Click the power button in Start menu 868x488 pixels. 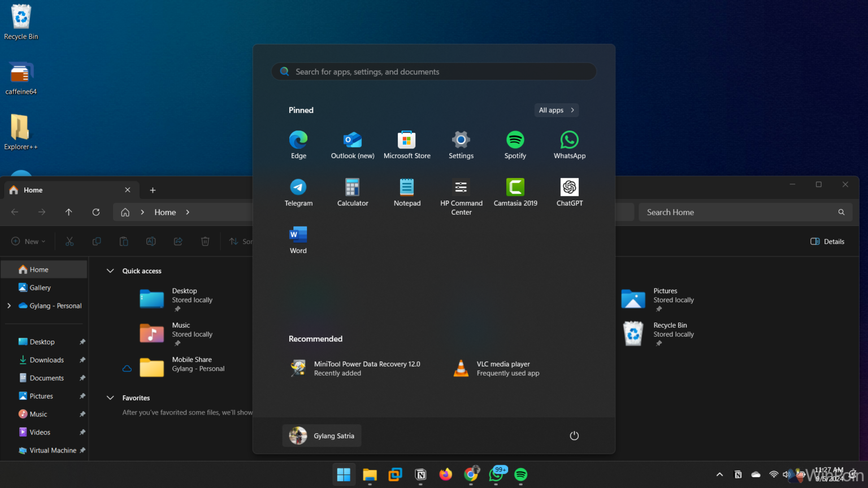[x=574, y=435]
